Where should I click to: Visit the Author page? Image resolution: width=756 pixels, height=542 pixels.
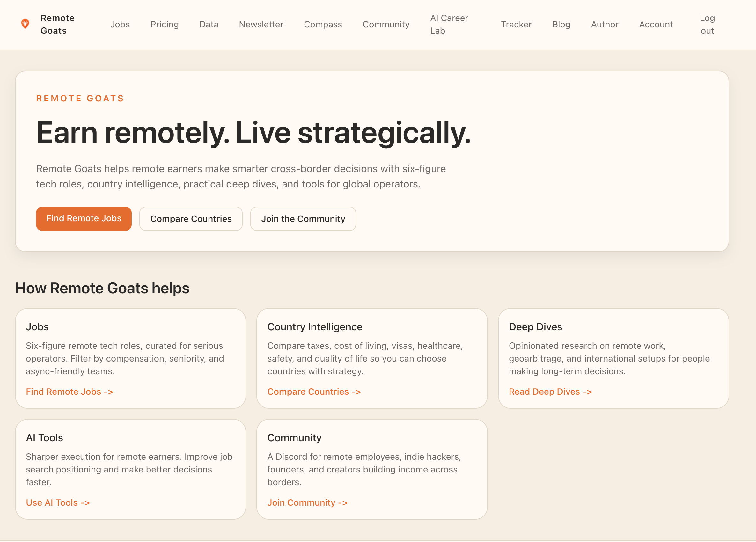tap(605, 24)
